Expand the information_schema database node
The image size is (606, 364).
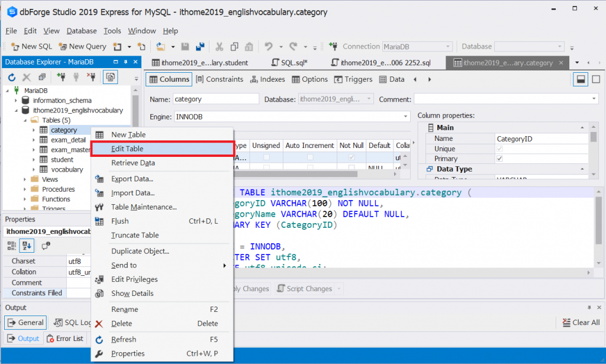tap(16, 101)
